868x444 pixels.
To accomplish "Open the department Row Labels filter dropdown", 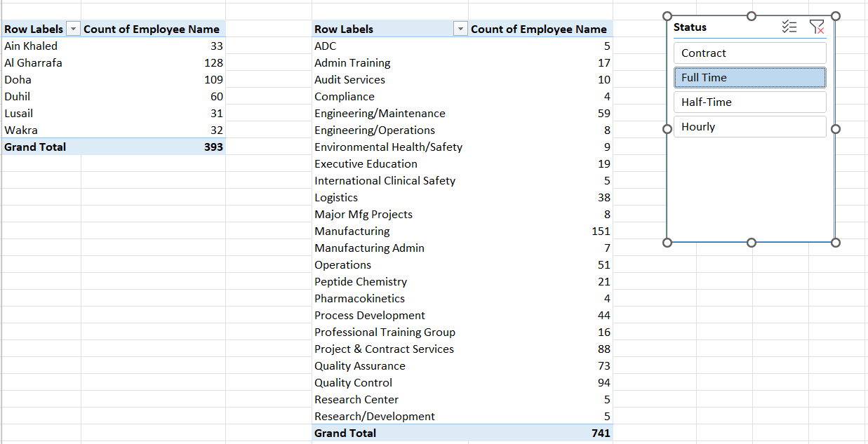I will tap(460, 29).
